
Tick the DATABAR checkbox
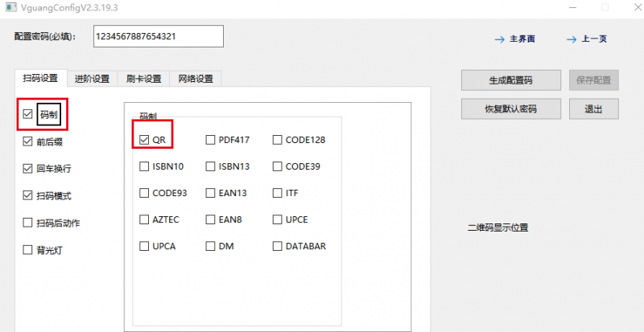point(277,246)
